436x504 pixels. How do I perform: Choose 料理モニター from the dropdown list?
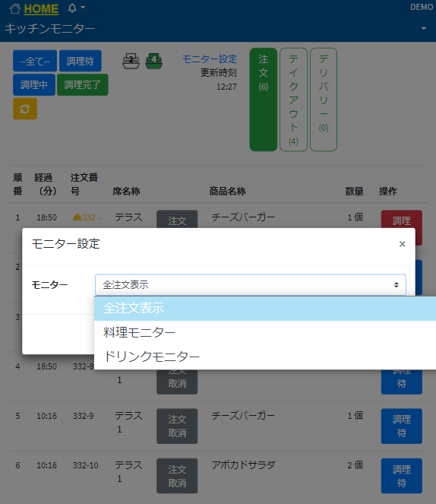[265, 332]
